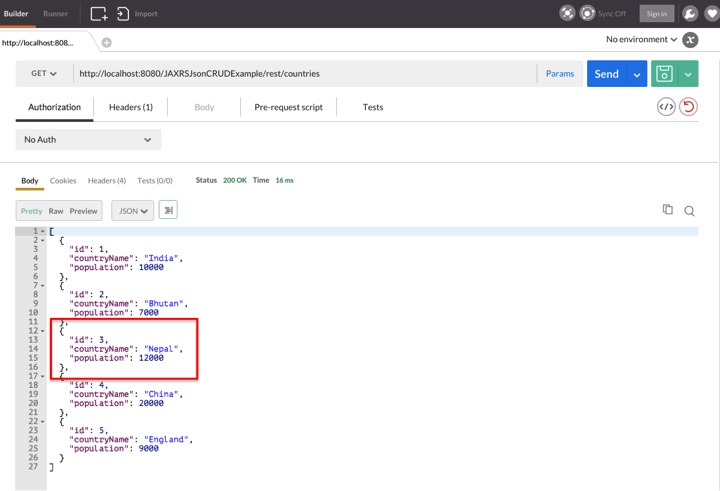Switch to the Builder tab
Viewport: 720px width, 491px height.
pyautogui.click(x=16, y=14)
